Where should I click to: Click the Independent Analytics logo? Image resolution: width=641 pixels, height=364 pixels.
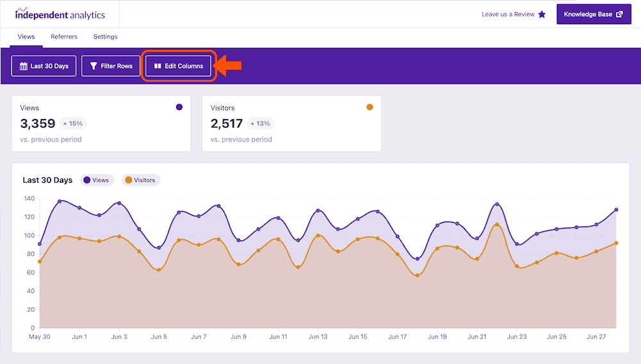60,14
